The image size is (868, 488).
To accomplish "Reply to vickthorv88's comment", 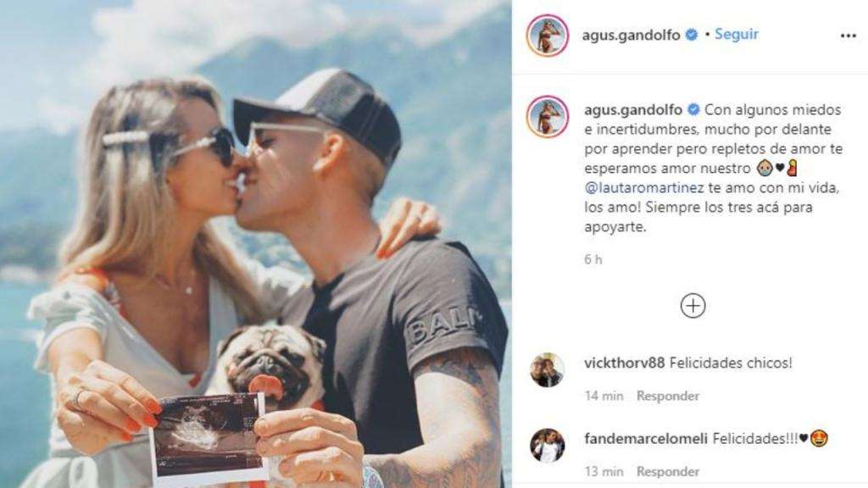I will (x=668, y=396).
